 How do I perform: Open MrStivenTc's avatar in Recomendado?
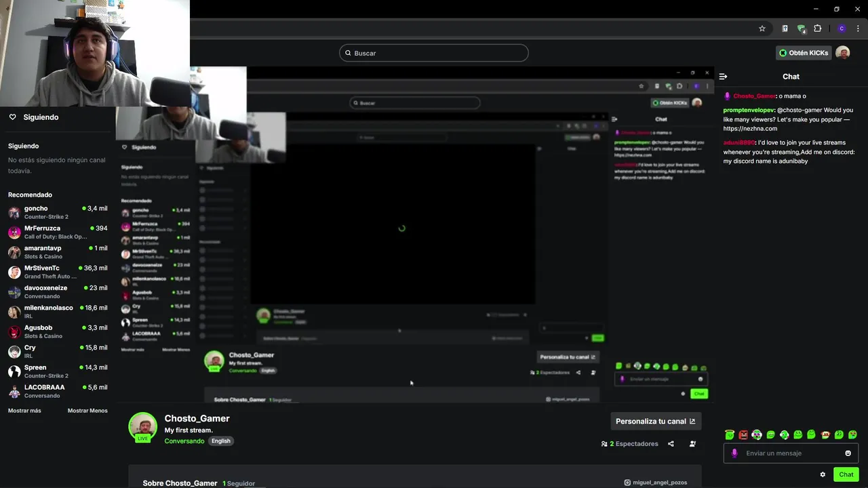14,272
